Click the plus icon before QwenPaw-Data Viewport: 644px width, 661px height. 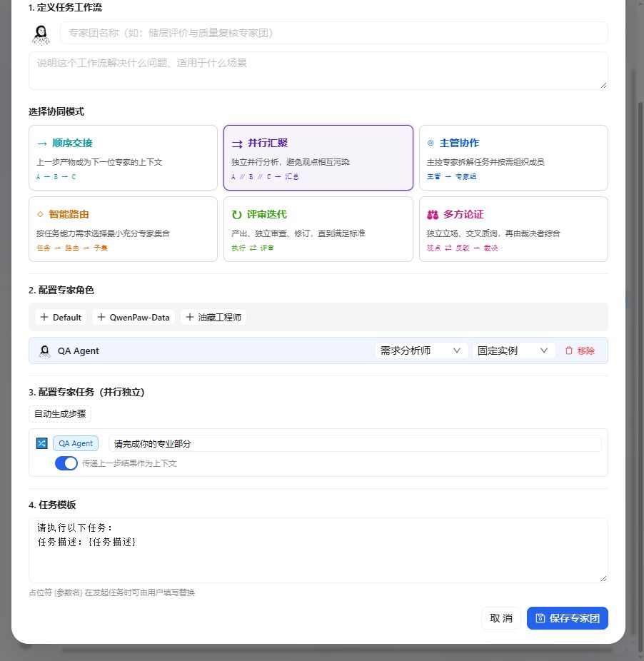coord(101,317)
